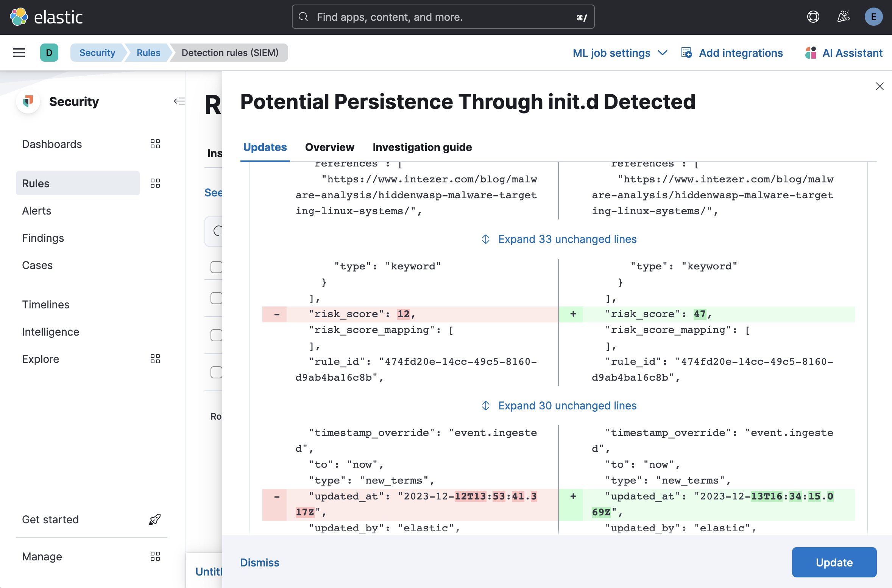The image size is (892, 588).
Task: Open Manage in the sidebar
Action: click(42, 557)
